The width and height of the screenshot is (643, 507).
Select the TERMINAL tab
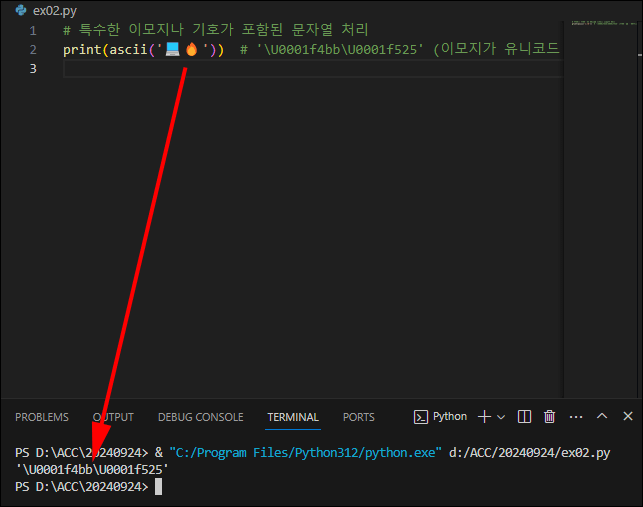click(x=293, y=417)
